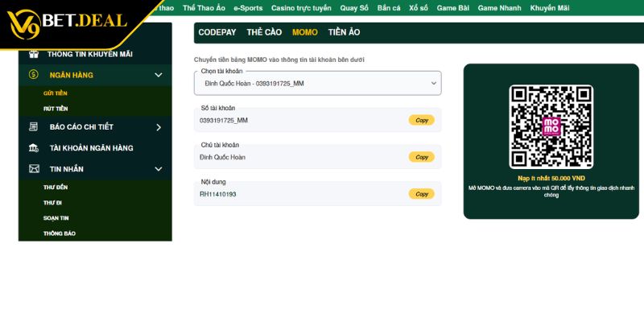
Task: Open Soạn Tin in the sidebar
Action: [56, 218]
